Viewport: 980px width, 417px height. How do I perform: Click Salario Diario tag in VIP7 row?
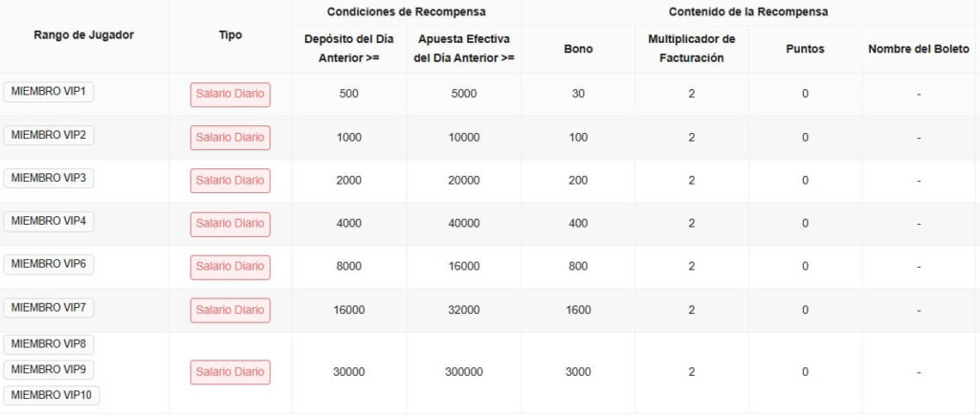230,310
